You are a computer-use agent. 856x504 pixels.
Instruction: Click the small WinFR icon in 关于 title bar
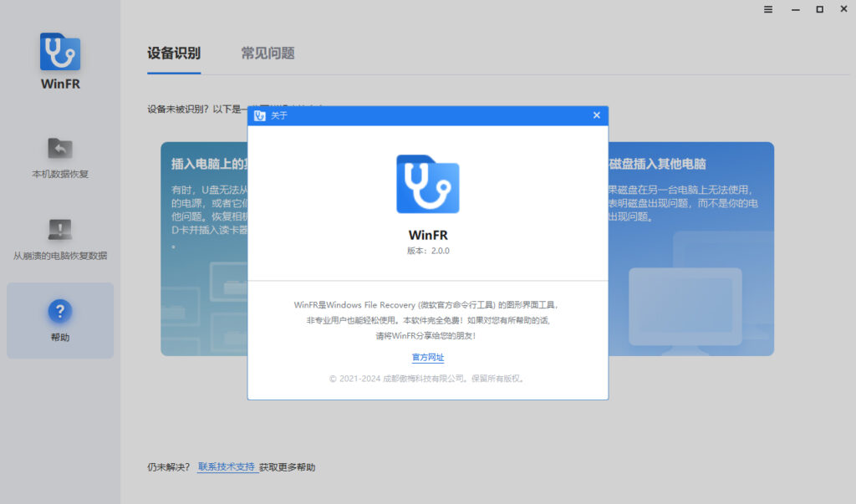(260, 115)
